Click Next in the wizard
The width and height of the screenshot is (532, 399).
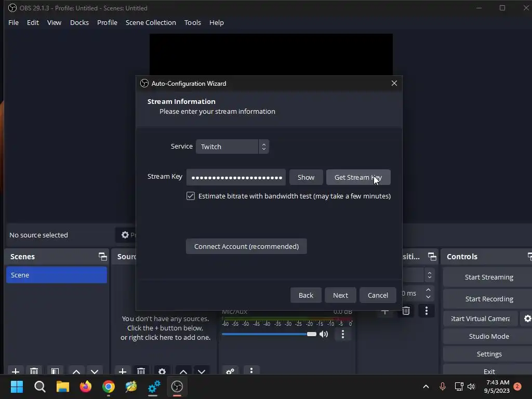[x=340, y=295]
